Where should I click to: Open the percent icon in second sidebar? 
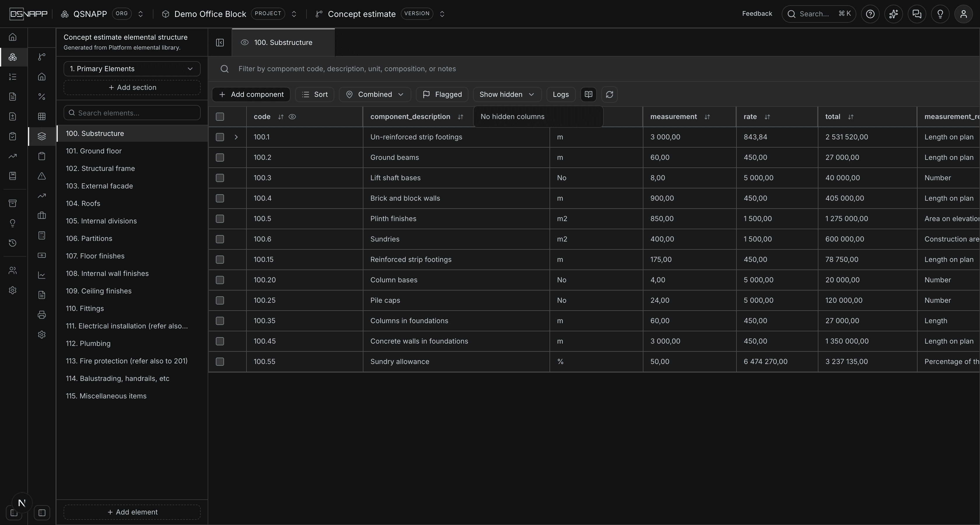[42, 97]
